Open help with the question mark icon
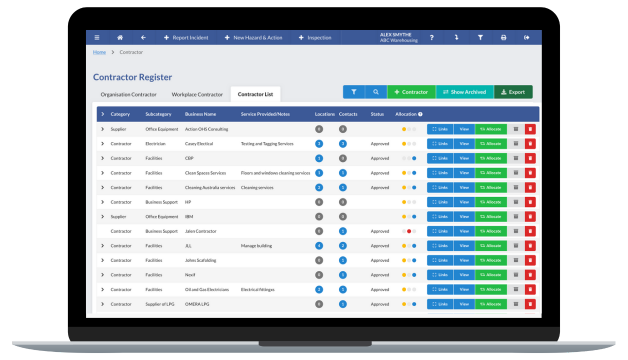The image size is (628, 360). coord(431,38)
